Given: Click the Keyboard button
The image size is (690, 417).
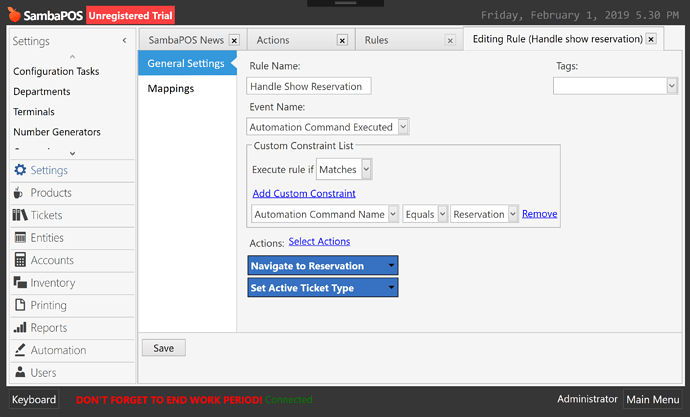Looking at the screenshot, I should click(x=34, y=399).
